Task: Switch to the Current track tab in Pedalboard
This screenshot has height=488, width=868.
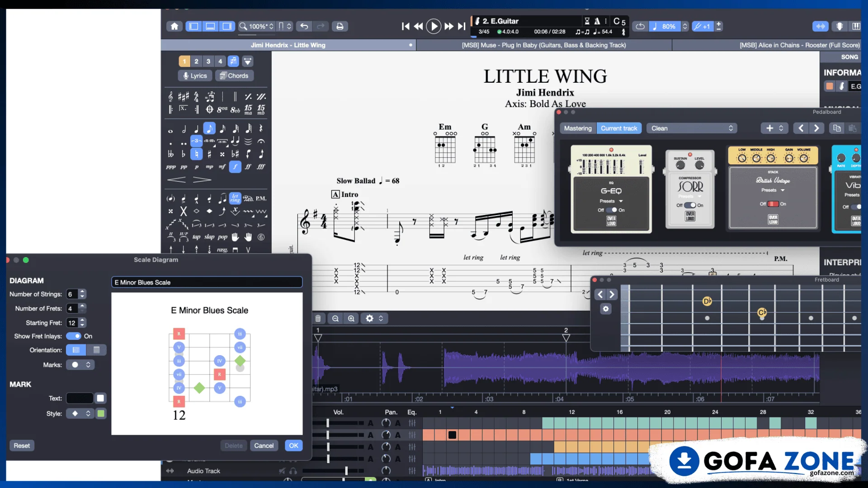Action: pyautogui.click(x=619, y=128)
